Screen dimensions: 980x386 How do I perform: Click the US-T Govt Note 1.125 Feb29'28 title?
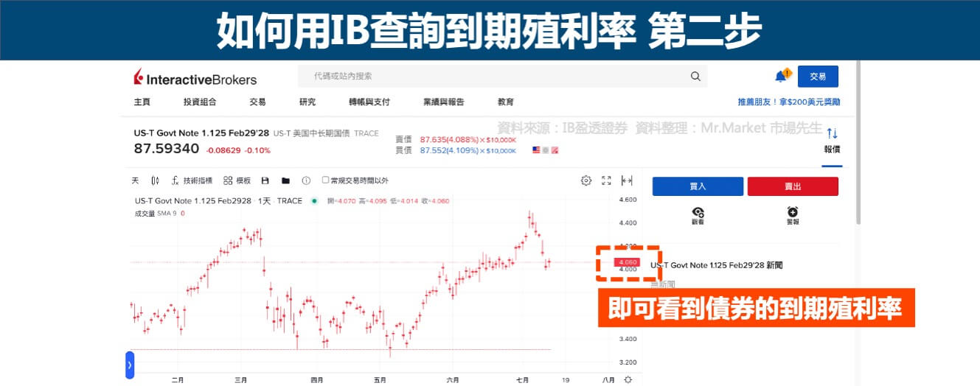pyautogui.click(x=201, y=133)
